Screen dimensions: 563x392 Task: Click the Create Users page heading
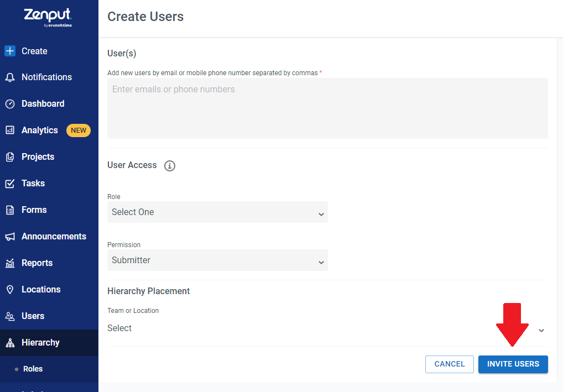pos(145,17)
